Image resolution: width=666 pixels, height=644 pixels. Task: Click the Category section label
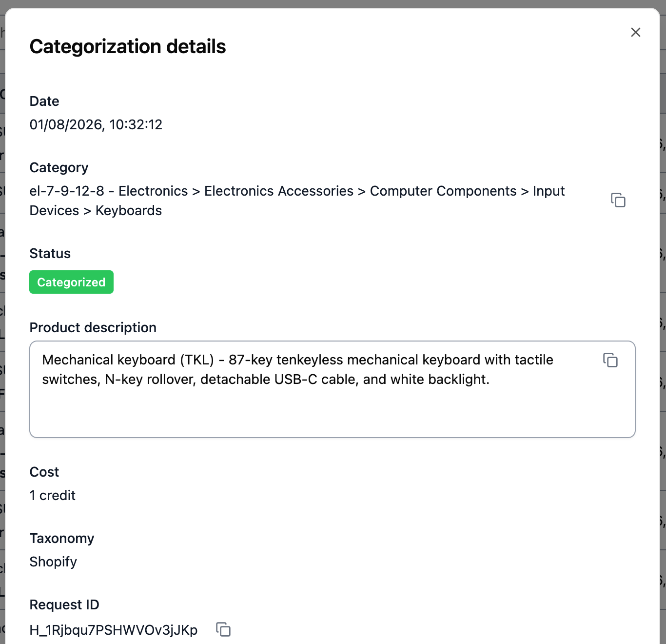coord(59,167)
